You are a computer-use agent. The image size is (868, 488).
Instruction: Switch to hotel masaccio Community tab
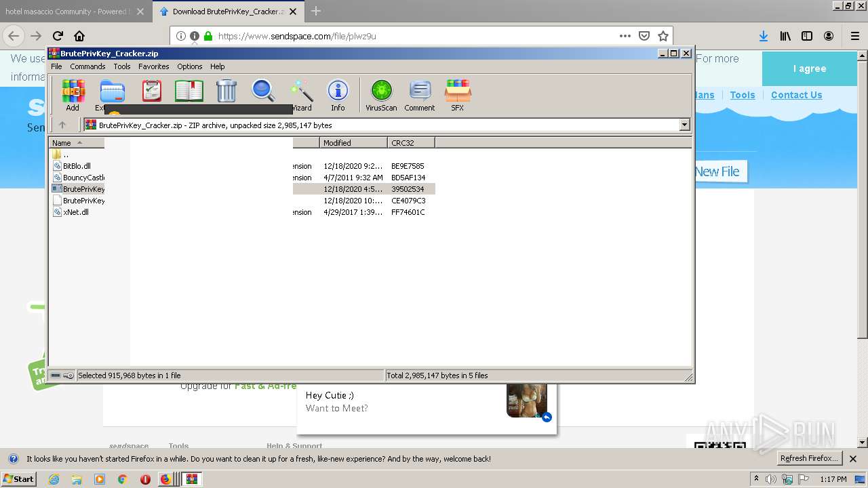click(75, 12)
